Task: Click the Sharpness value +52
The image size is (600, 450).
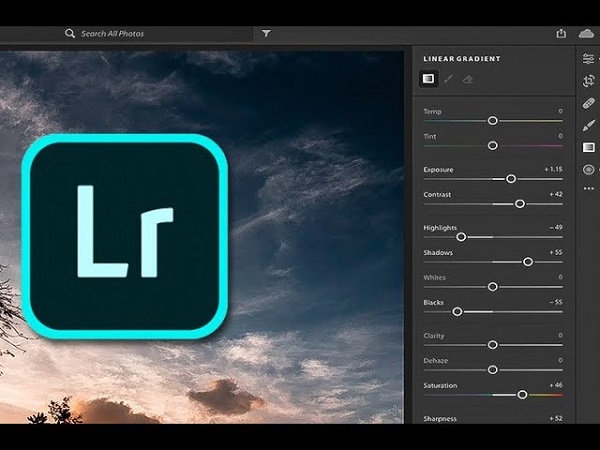Action: point(556,418)
